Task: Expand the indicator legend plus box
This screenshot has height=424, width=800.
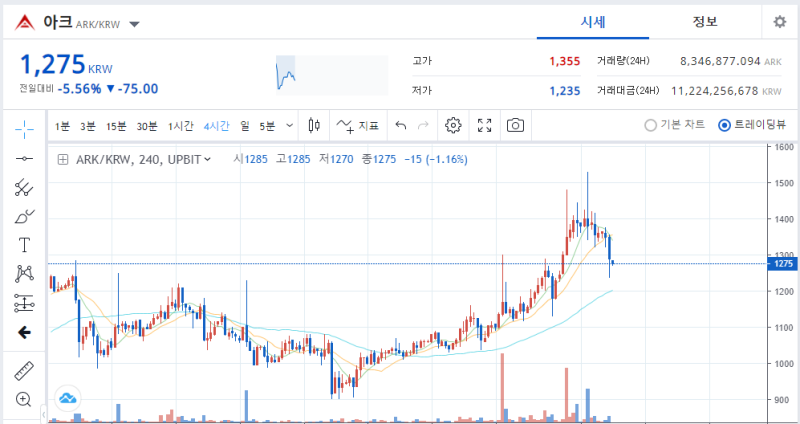Action: point(63,160)
